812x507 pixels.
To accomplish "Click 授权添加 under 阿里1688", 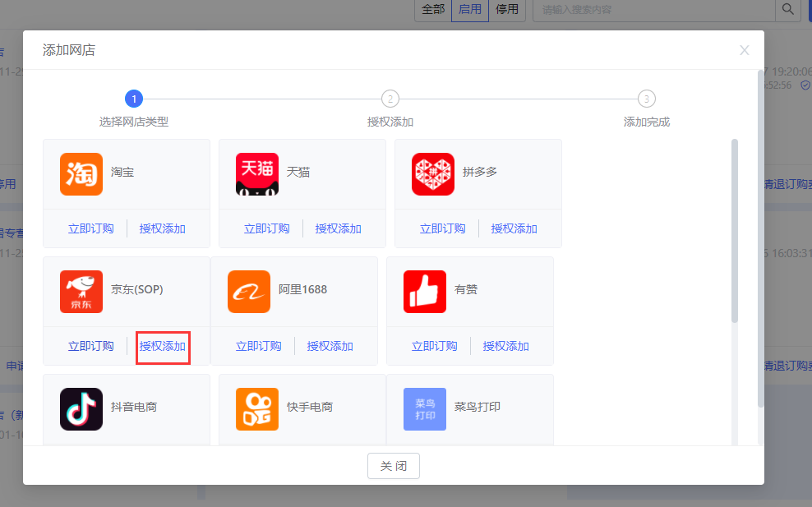I will pyautogui.click(x=330, y=346).
